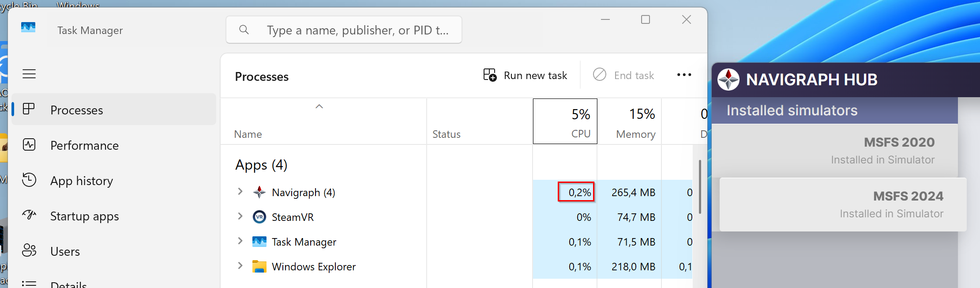Click the Performance sidebar icon

point(29,144)
